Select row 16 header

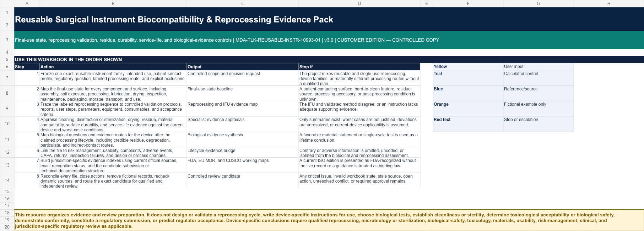pos(7,199)
